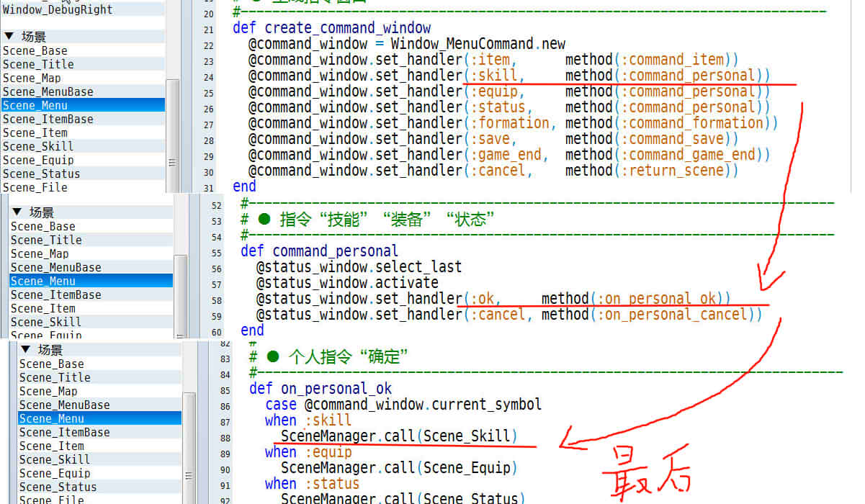Click the "Window_MenuCommand.new" code line
The image size is (865, 504).
(x=407, y=44)
